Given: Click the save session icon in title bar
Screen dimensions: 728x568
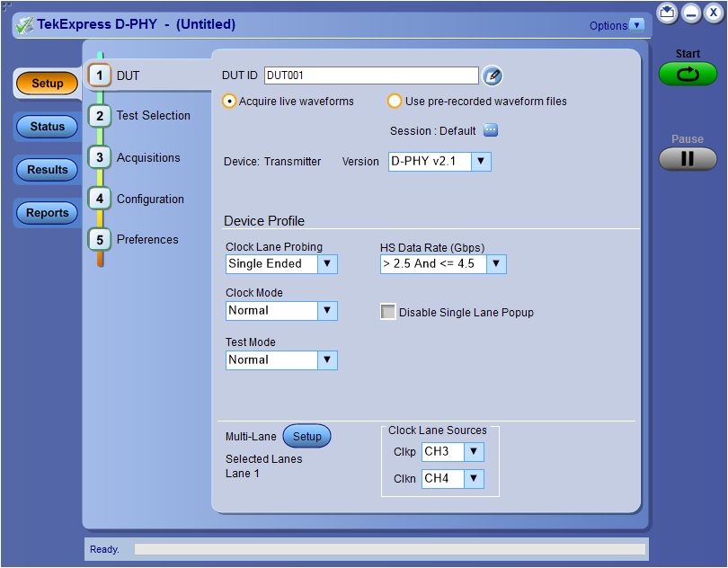Looking at the screenshot, I should coord(665,13).
